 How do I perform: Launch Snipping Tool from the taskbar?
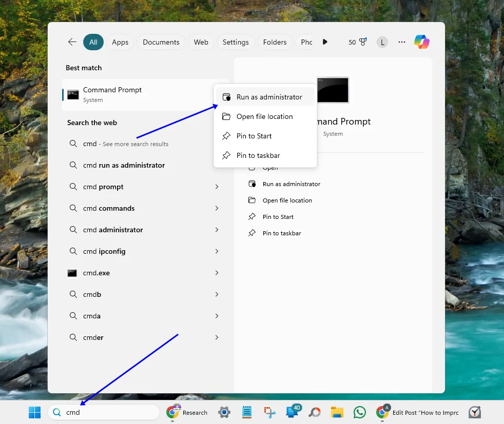[x=270, y=412]
